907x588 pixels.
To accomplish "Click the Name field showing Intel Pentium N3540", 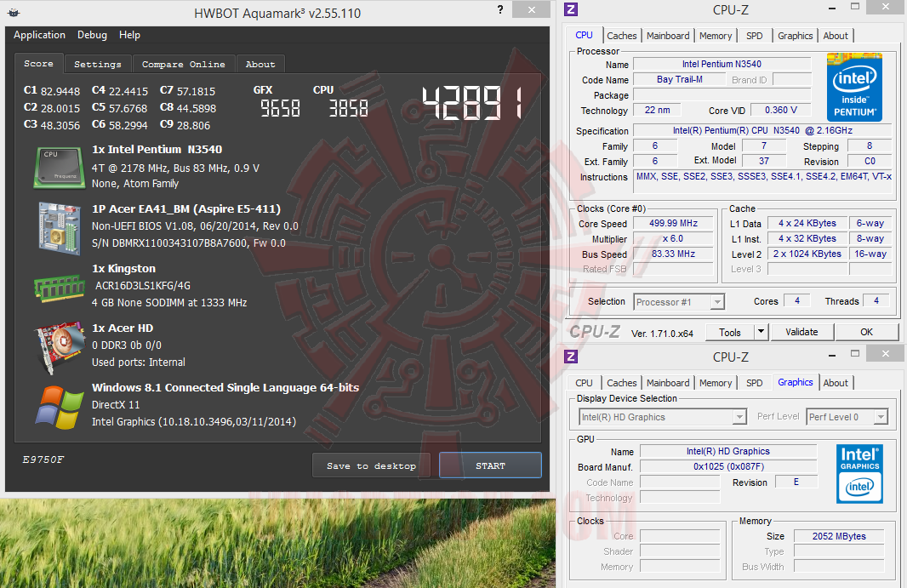I will pos(722,64).
